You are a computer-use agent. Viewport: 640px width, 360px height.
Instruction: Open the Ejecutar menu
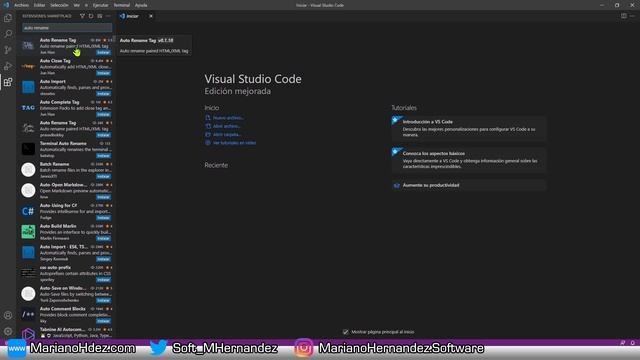100,5
